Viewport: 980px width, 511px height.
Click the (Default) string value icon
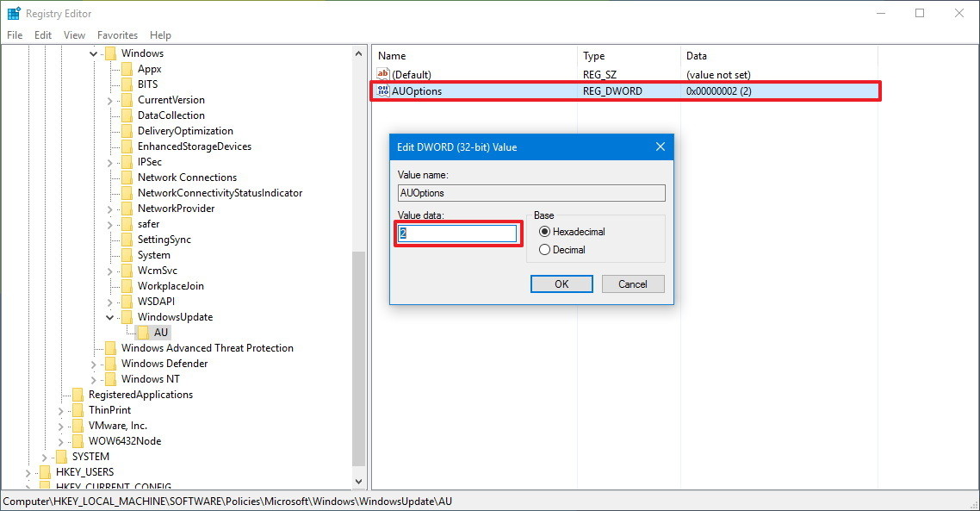pyautogui.click(x=383, y=74)
